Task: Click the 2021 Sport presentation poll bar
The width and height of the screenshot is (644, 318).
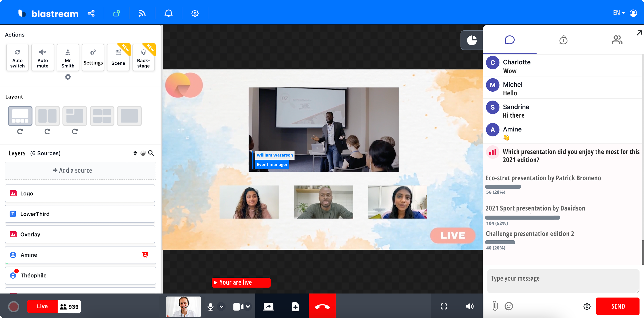Action: pos(522,217)
